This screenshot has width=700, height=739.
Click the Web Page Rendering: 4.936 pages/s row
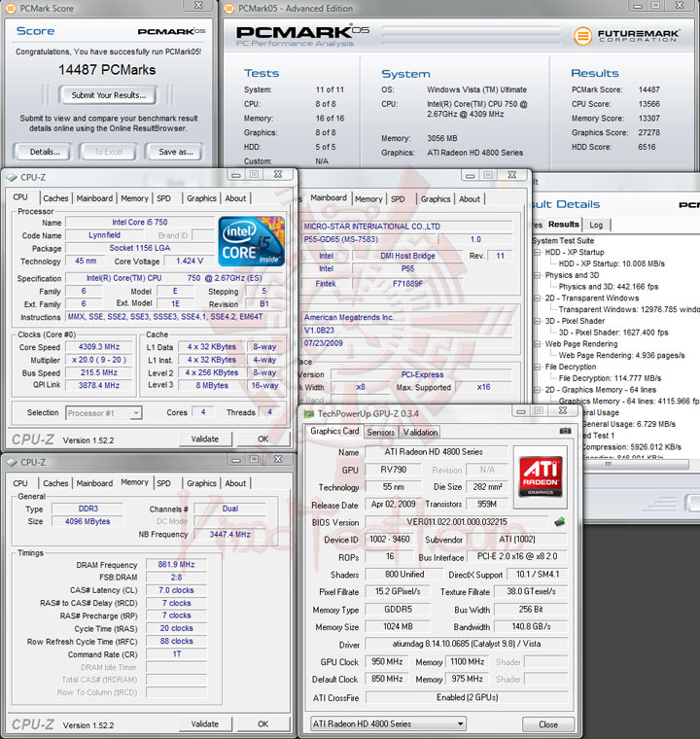(x=621, y=355)
